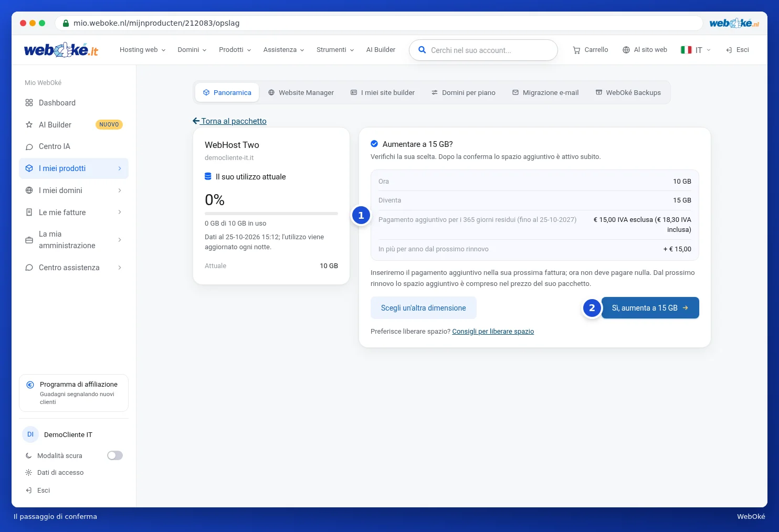Click the account search input field
This screenshot has width=779, height=532.
[x=483, y=50]
